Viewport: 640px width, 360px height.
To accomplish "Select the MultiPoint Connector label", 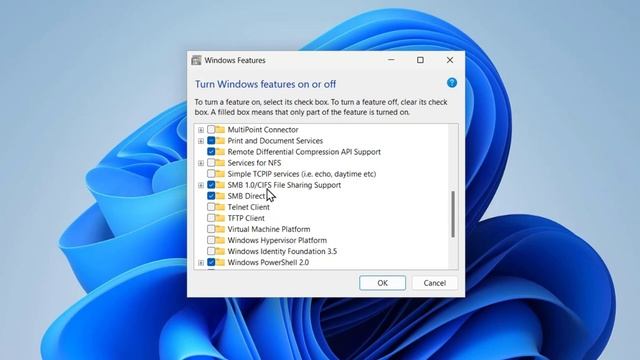I will (x=263, y=130).
